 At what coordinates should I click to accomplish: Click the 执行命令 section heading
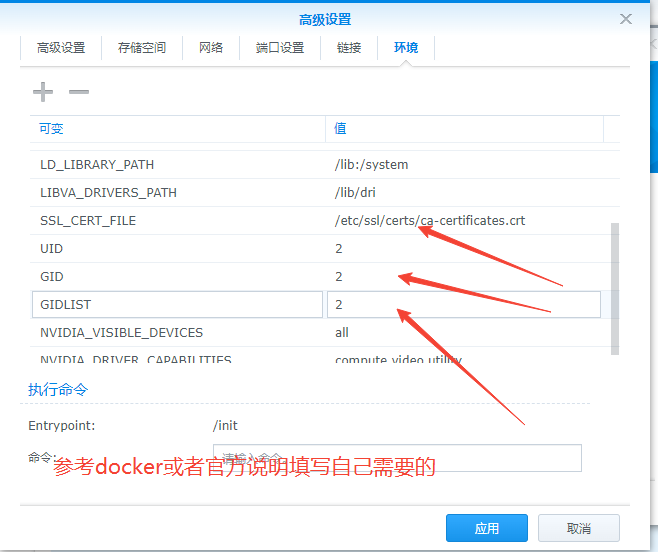click(58, 390)
